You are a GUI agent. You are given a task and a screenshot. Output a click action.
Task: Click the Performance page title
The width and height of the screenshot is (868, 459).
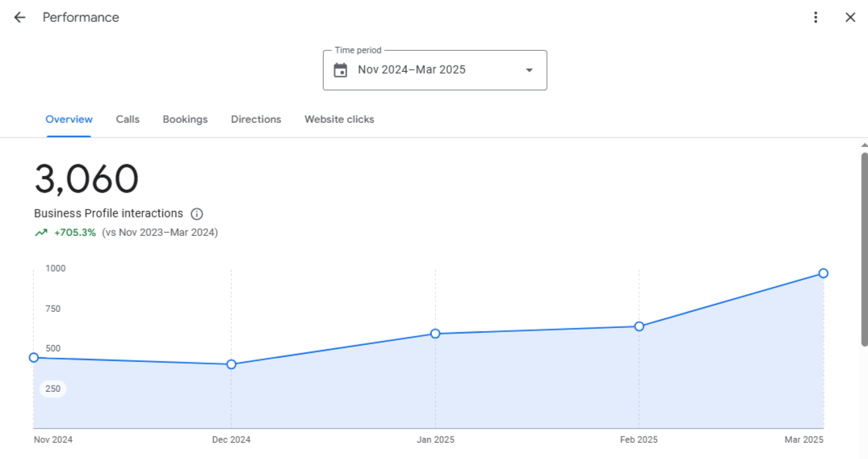81,17
